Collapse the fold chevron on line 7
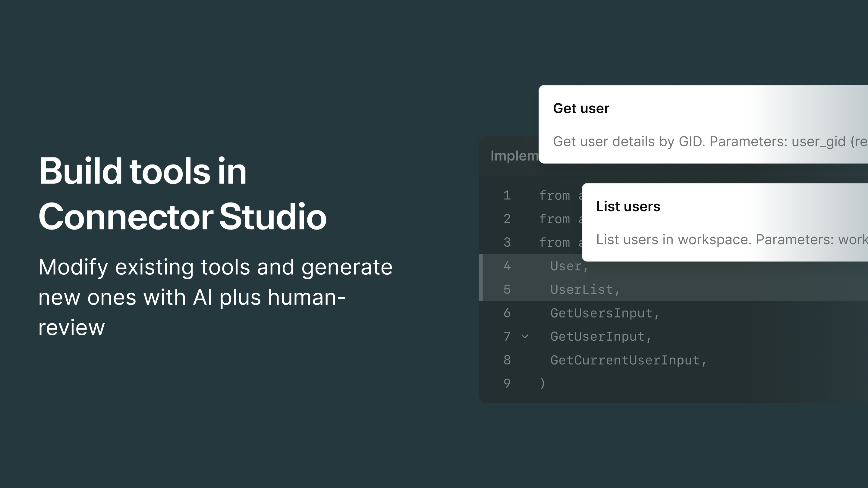The image size is (868, 488). [x=525, y=336]
